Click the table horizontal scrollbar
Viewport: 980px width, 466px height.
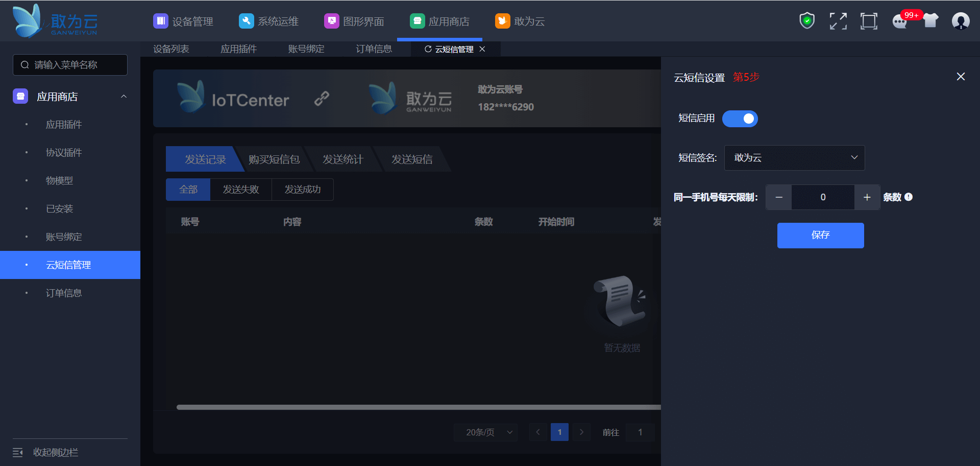point(419,407)
